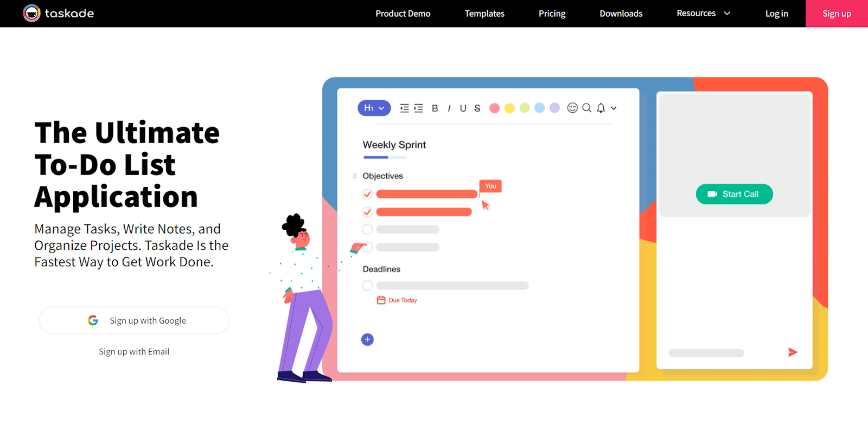Click the pink Sign up button
The image size is (868, 425).
pos(837,14)
